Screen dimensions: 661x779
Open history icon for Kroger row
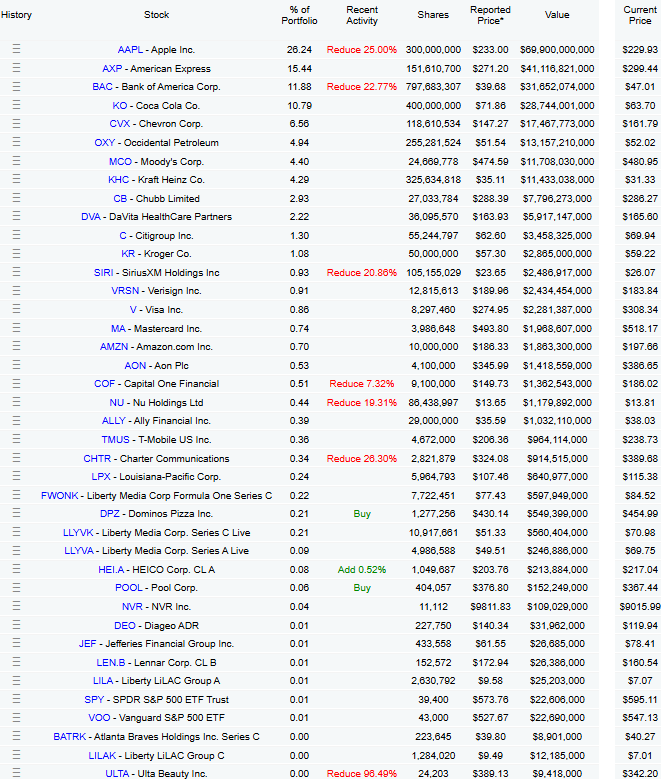pos(16,253)
